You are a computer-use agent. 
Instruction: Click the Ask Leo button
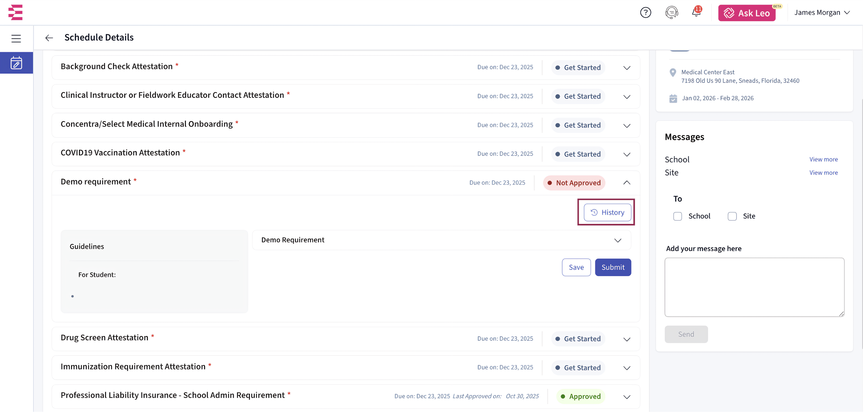click(x=747, y=13)
